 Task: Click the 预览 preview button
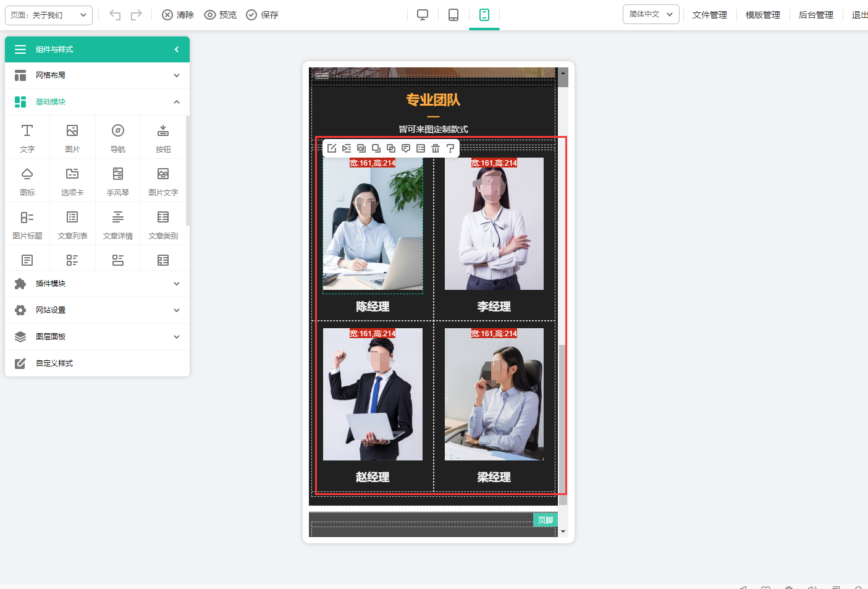[x=221, y=15]
